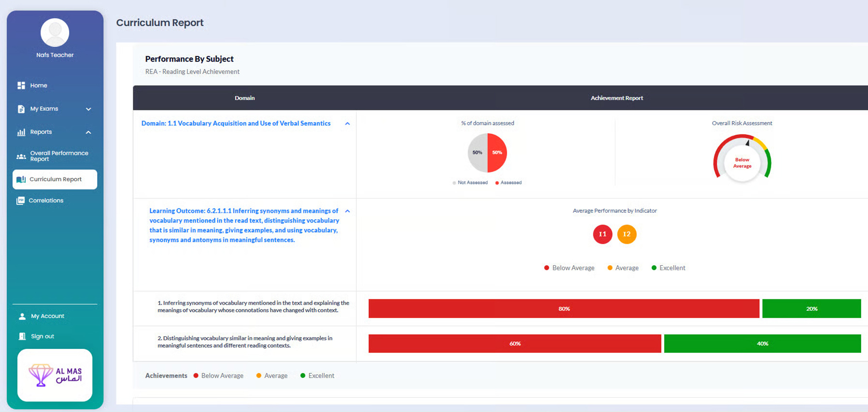The image size is (868, 412).
Task: Click the Nafs Teacher profile avatar
Action: point(55,33)
